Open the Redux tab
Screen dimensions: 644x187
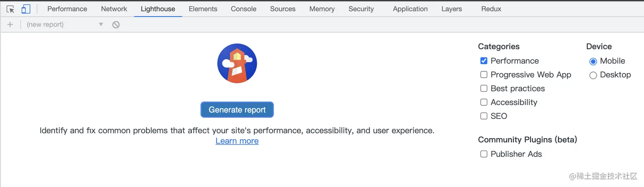491,9
